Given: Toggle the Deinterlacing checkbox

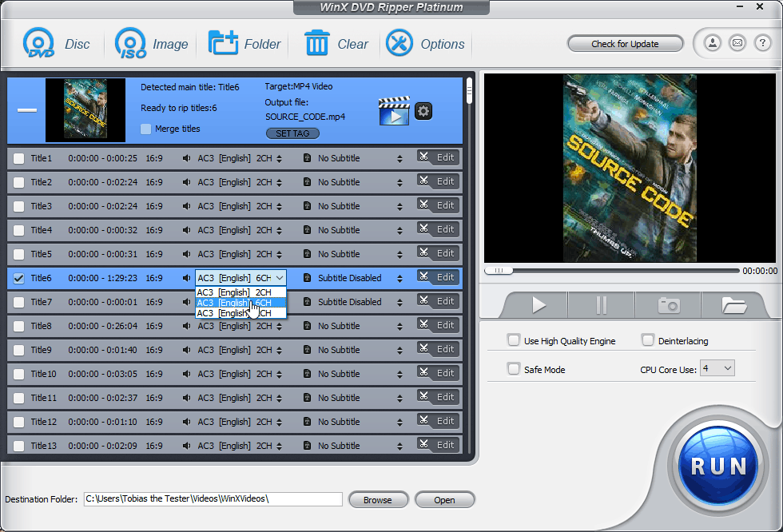Looking at the screenshot, I should (648, 340).
